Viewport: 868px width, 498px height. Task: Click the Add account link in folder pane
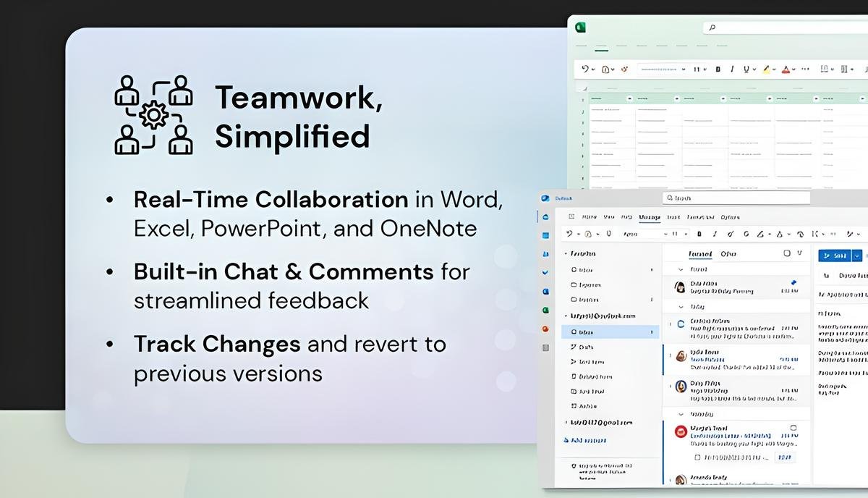tap(584, 440)
